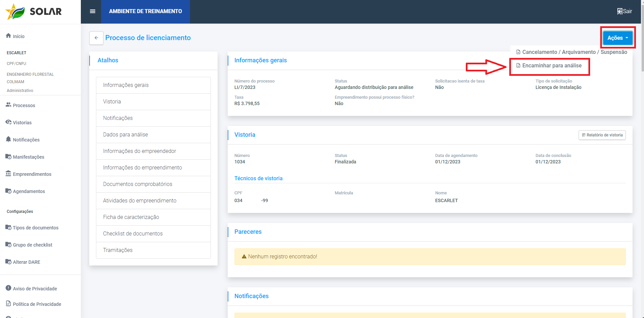Go to Vistoria shortcut
This screenshot has width=644, height=318.
point(153,102)
